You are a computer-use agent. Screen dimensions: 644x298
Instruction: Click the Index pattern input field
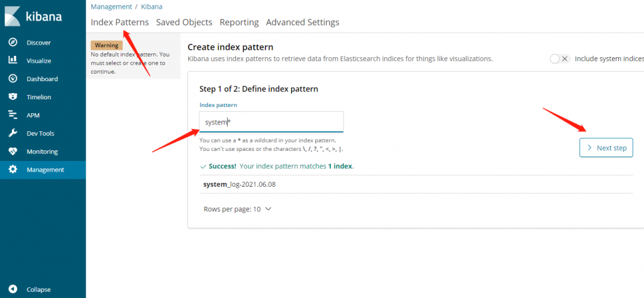coord(271,122)
